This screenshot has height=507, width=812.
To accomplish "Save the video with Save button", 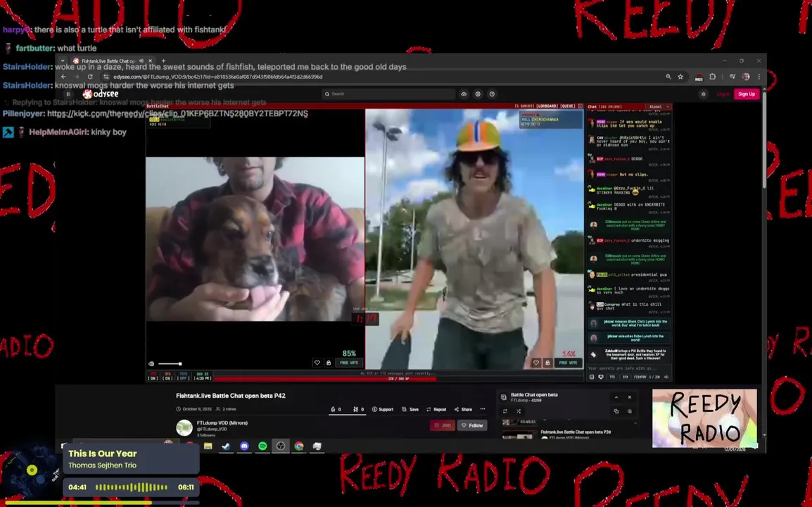I will click(410, 409).
